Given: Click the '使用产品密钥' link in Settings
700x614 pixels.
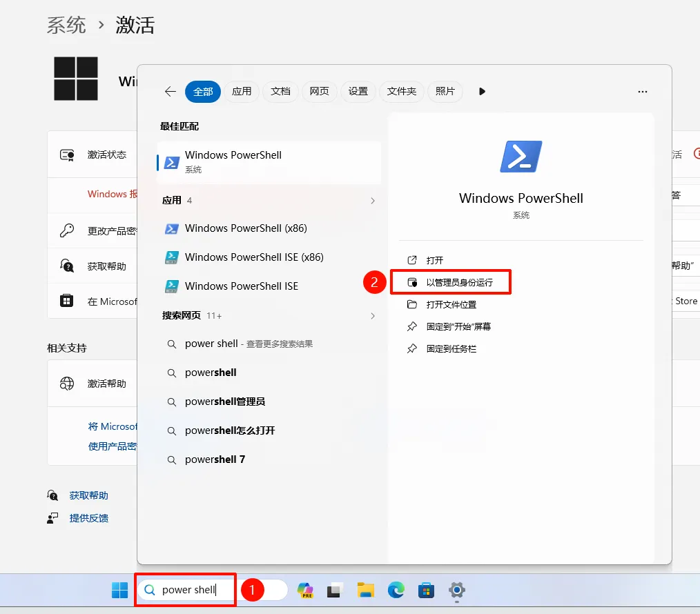Looking at the screenshot, I should [113, 446].
